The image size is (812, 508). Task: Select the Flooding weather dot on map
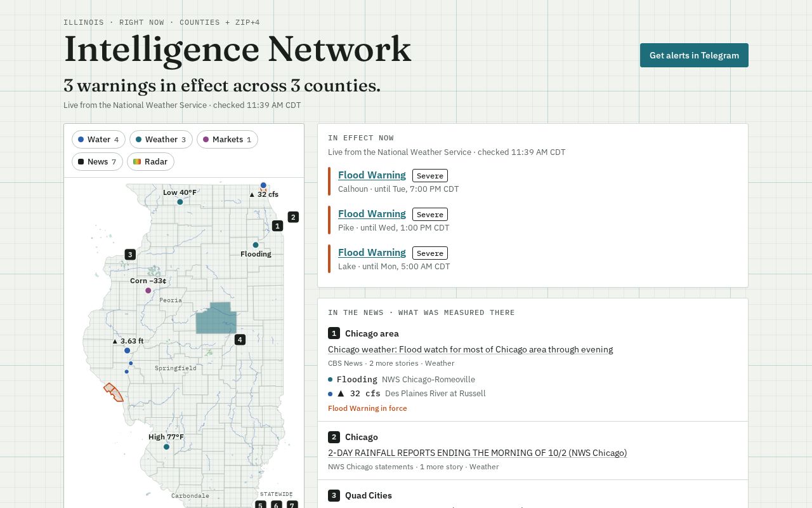[256, 245]
